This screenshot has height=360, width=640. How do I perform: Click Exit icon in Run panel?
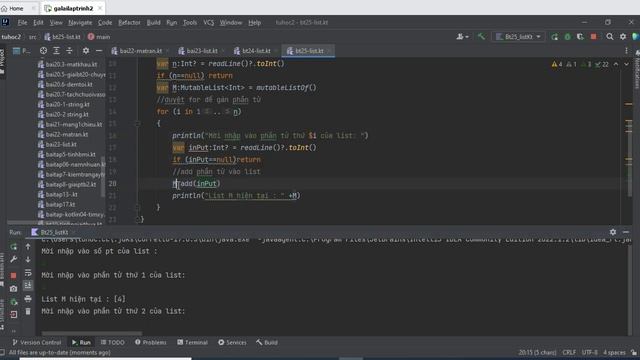click(x=13, y=314)
